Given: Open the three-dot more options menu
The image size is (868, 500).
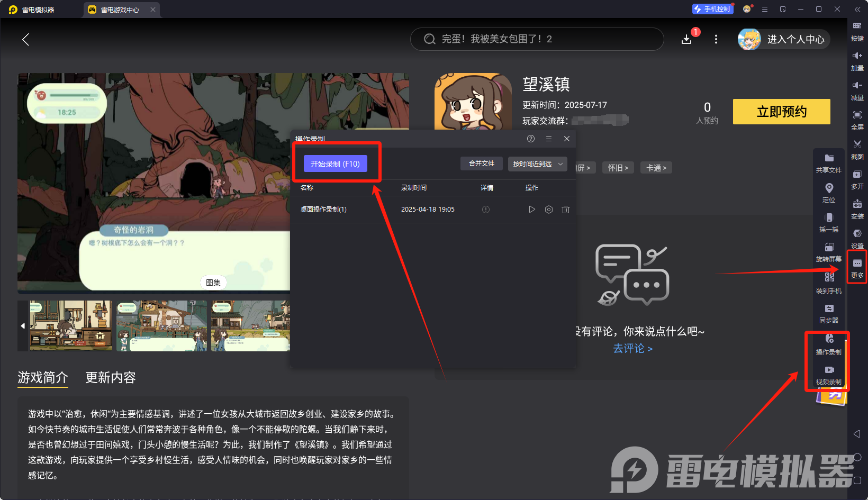Looking at the screenshot, I should point(716,39).
